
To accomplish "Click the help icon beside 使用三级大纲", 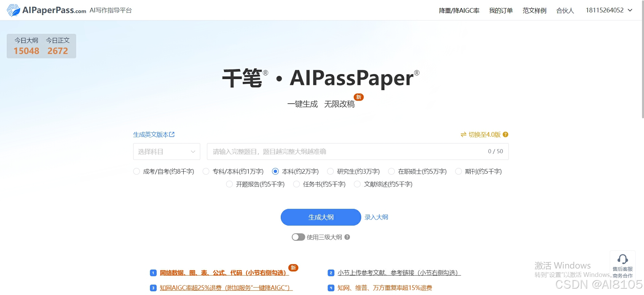I will click(x=347, y=237).
